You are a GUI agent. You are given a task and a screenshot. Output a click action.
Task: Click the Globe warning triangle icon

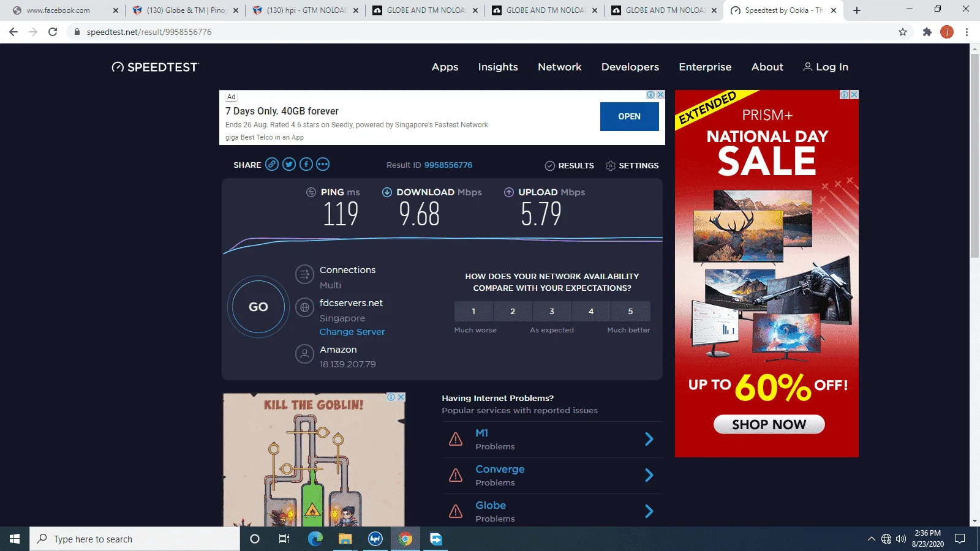456,511
